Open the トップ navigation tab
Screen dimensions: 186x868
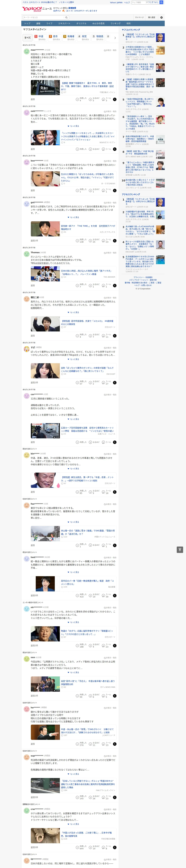(x=27, y=24)
